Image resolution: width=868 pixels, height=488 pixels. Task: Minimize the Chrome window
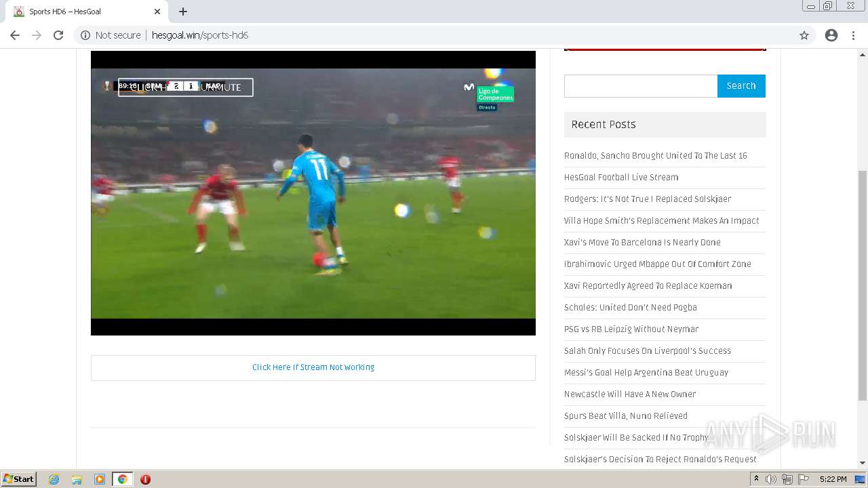pos(811,5)
